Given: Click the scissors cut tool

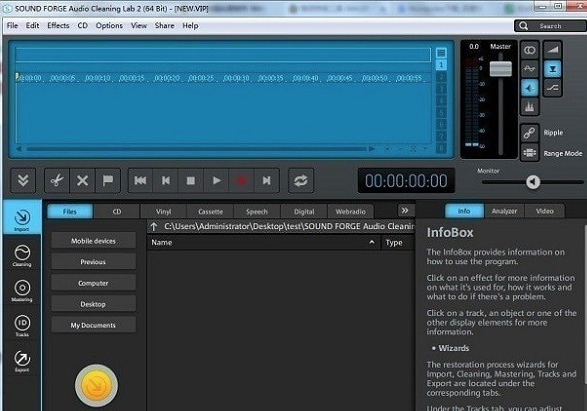Looking at the screenshot, I should click(57, 181).
